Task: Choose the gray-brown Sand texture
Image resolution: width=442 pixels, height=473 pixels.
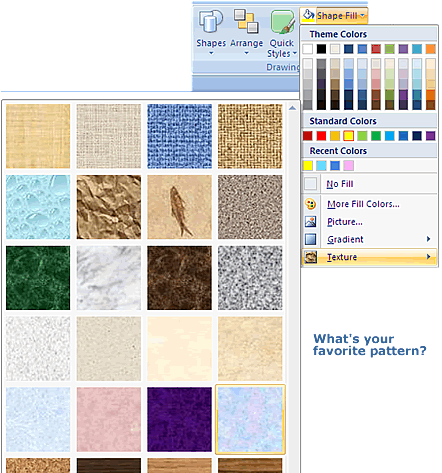Action: (x=250, y=207)
